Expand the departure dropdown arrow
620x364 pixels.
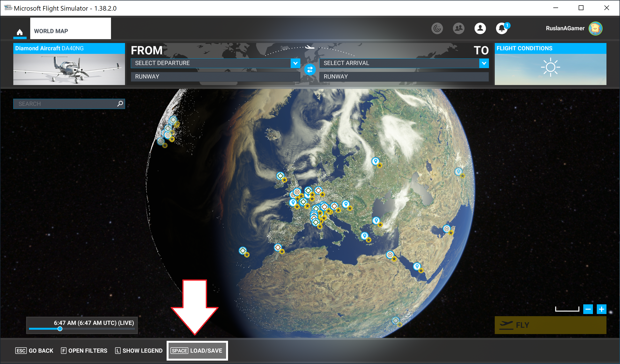click(x=295, y=63)
